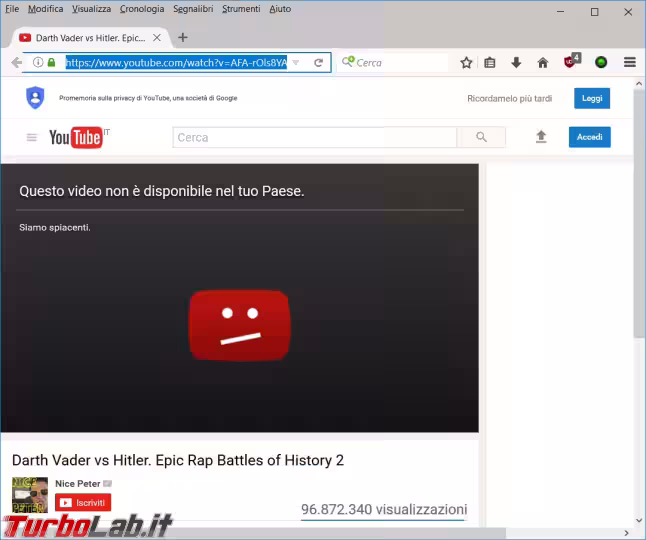Close the Darth Vader vs Hitler tab
The height and width of the screenshot is (540, 646).
click(x=157, y=38)
